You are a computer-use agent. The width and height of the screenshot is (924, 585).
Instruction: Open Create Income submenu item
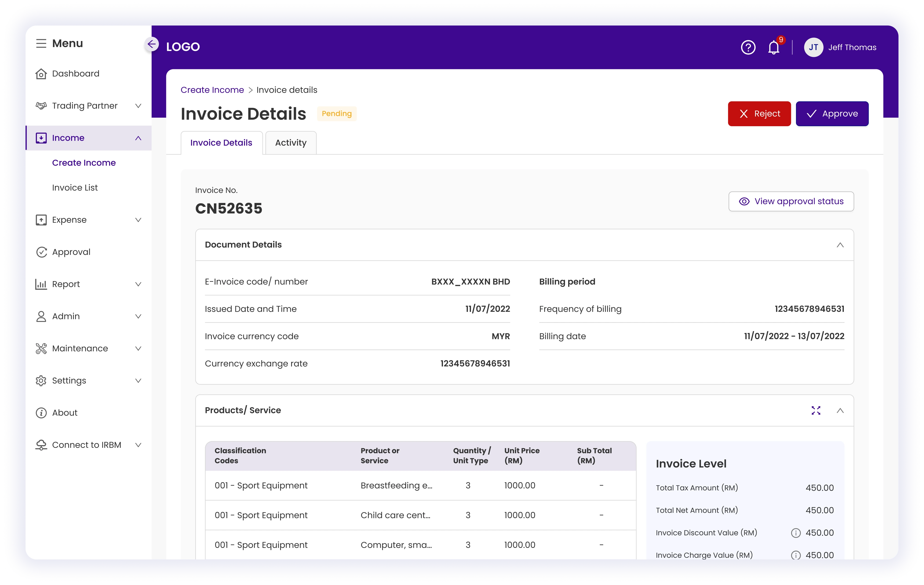[x=84, y=163]
